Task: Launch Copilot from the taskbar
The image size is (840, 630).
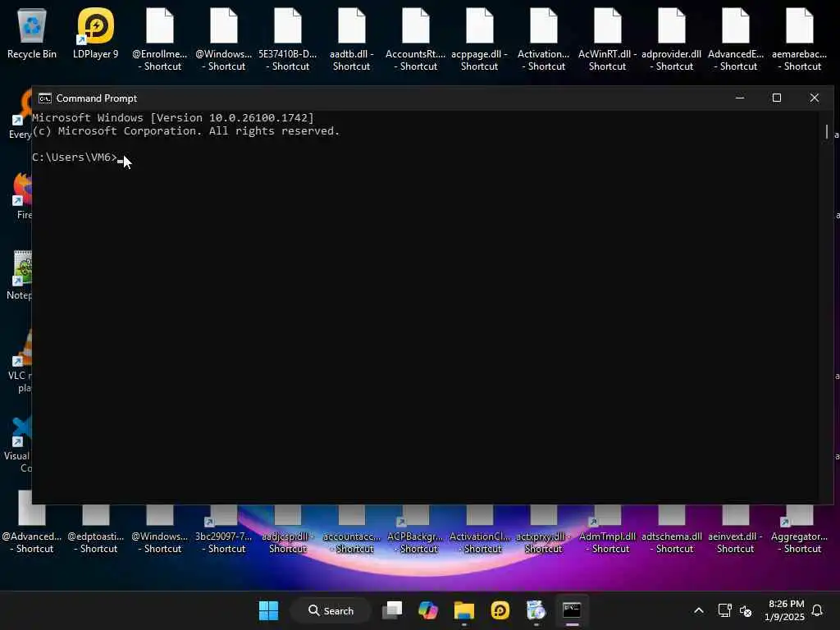Action: click(x=428, y=610)
